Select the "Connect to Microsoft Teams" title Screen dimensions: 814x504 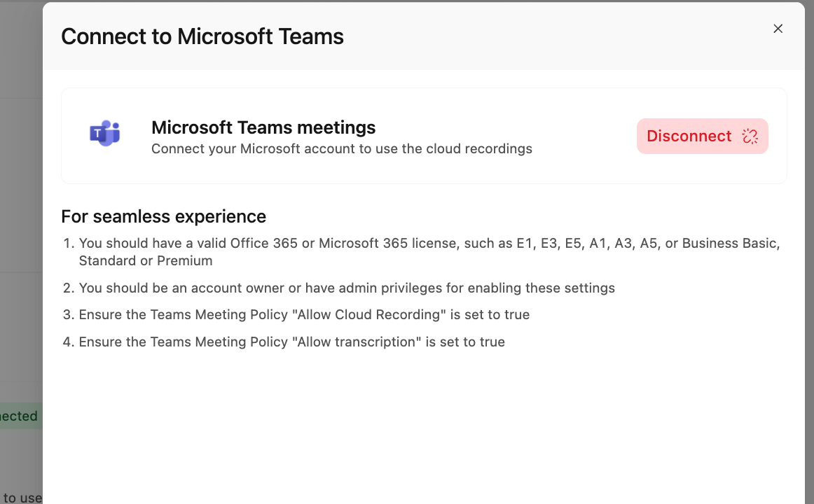click(202, 36)
